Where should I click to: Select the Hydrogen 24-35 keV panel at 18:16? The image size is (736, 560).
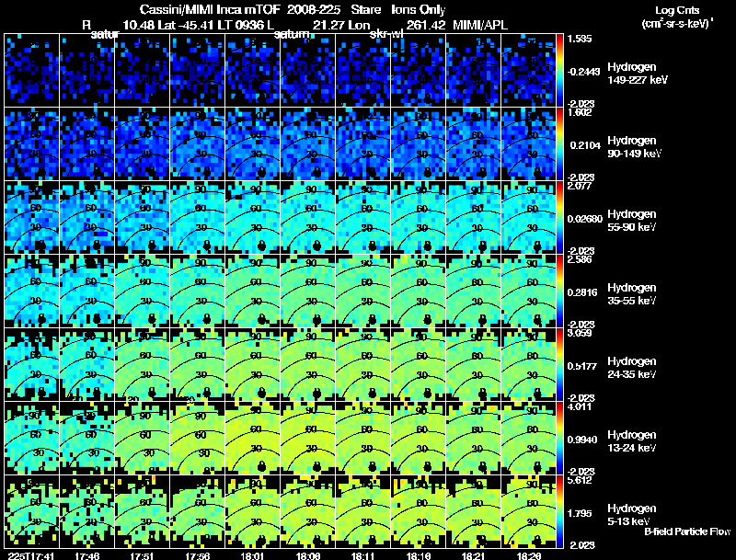tap(419, 365)
